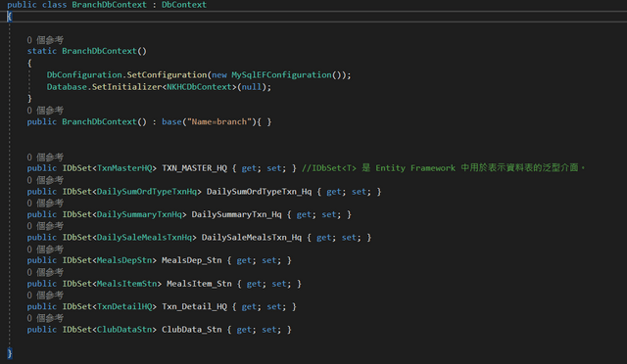This screenshot has height=364, width=627.
Task: Click the IDbSet<T> Entity Framework comment
Action: click(443, 168)
